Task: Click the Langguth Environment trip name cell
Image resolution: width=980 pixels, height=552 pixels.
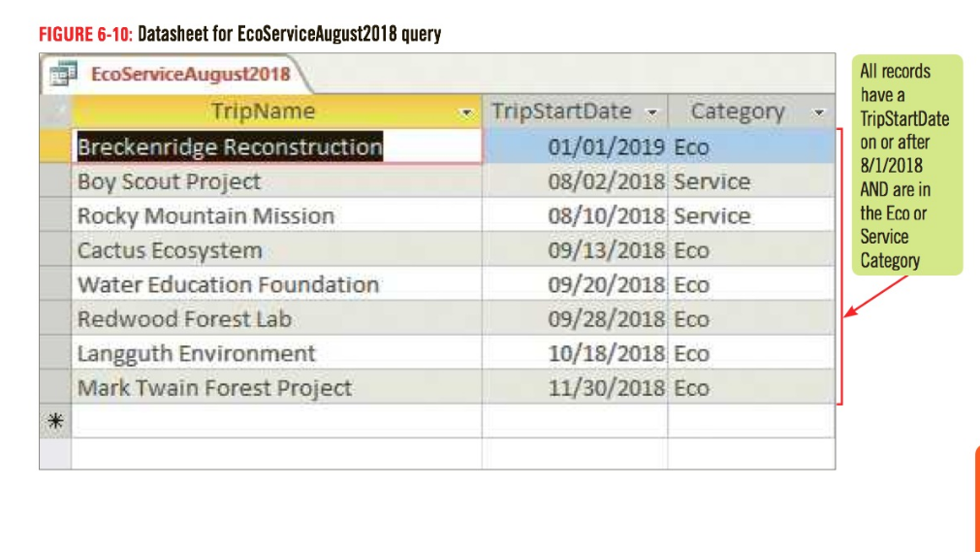Action: (277, 353)
